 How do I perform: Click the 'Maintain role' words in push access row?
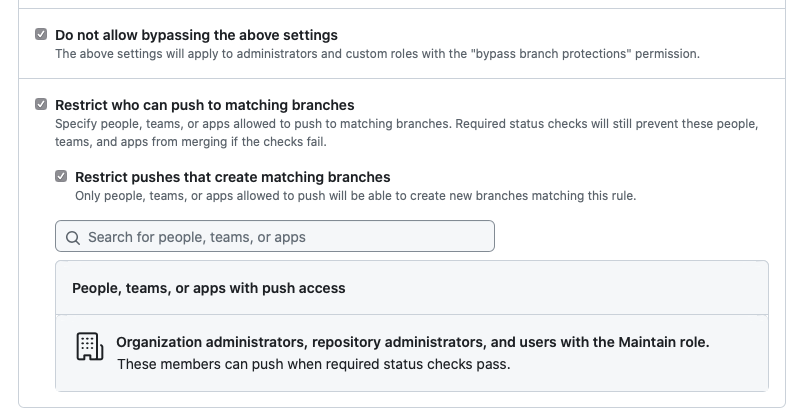[664, 342]
